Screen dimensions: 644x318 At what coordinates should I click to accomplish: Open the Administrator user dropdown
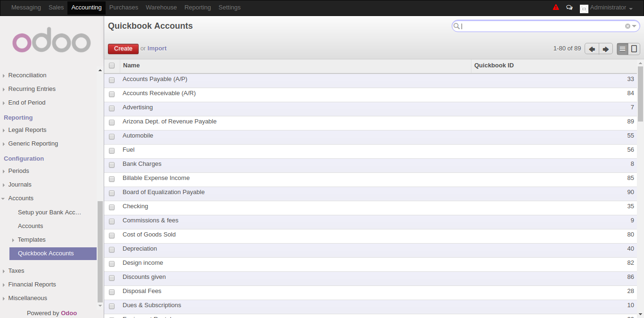point(611,8)
